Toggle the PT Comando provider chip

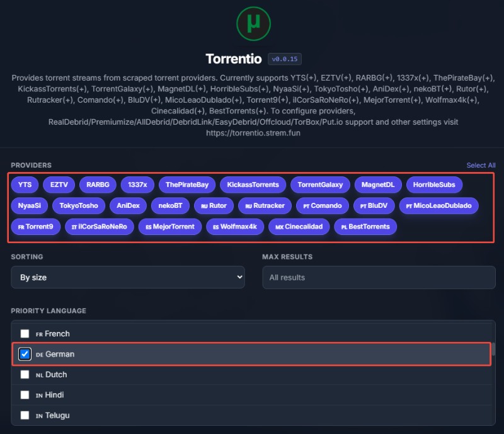coord(323,206)
